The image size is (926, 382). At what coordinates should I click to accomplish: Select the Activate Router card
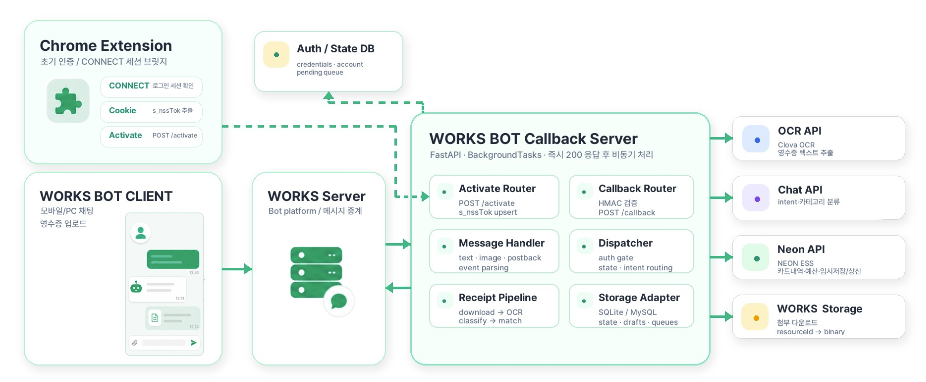tap(494, 197)
